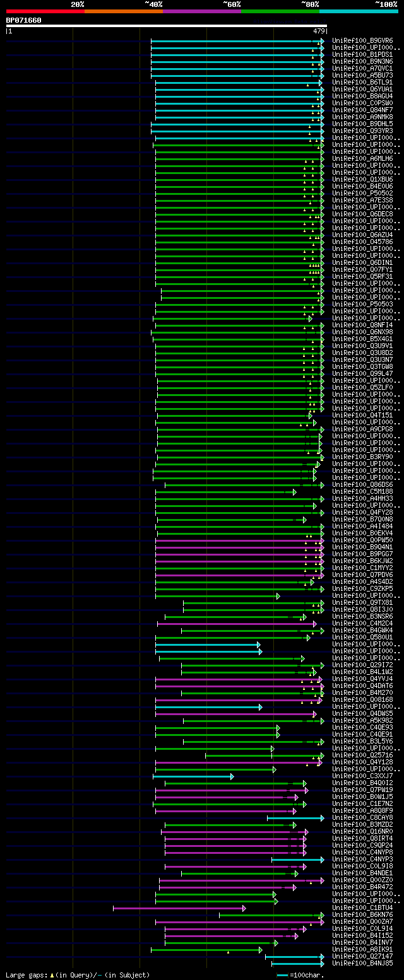This screenshot has width=404, height=980.
Task: Select hit label UniRef100_Q7PDV6
Action: [362, 575]
